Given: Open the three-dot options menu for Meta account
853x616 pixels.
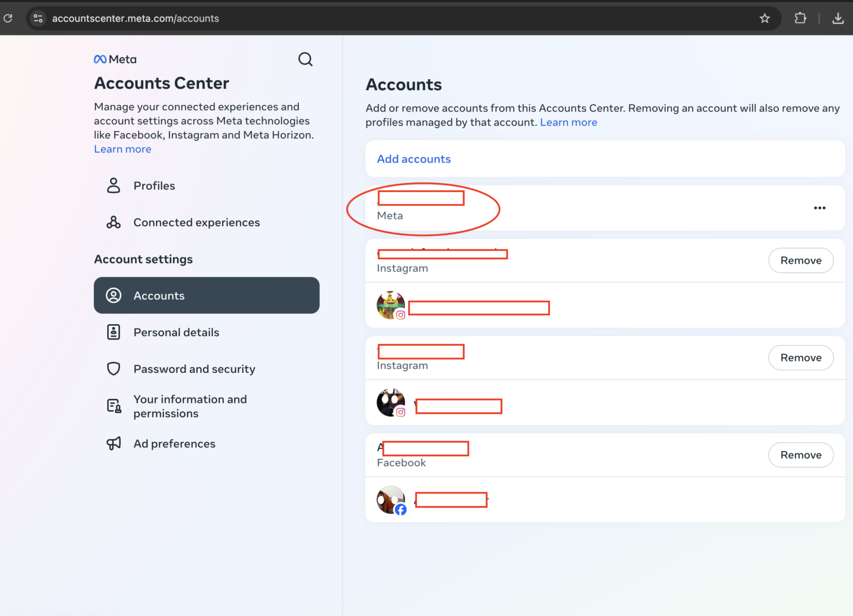Looking at the screenshot, I should (820, 208).
